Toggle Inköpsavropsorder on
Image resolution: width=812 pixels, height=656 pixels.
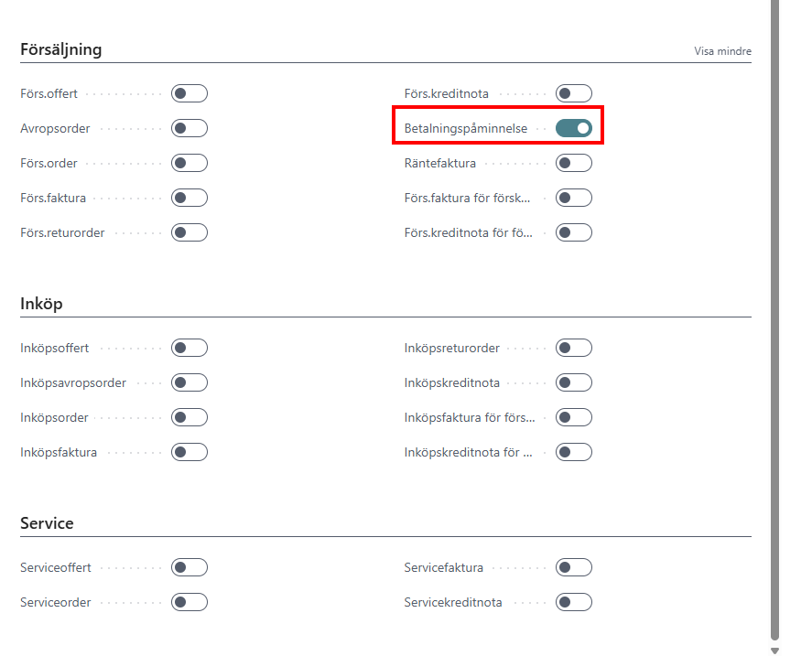(189, 382)
